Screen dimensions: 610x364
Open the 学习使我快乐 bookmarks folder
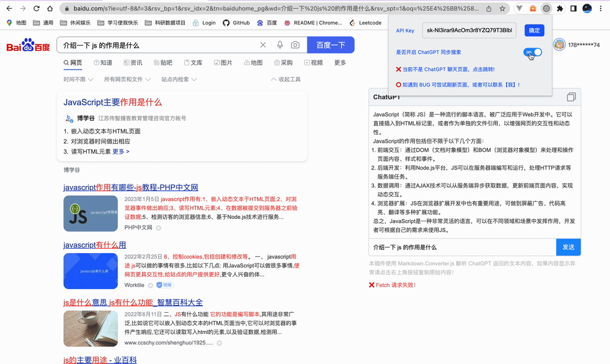pyautogui.click(x=118, y=23)
